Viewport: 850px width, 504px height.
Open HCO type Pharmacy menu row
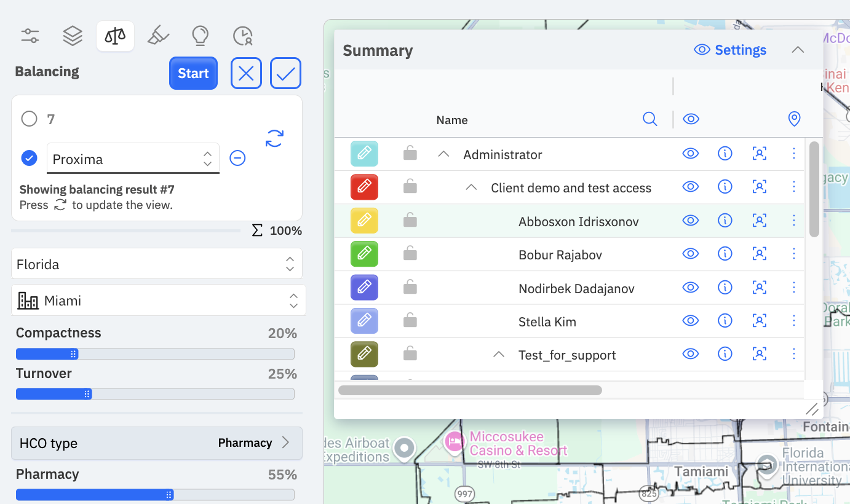pyautogui.click(x=157, y=443)
